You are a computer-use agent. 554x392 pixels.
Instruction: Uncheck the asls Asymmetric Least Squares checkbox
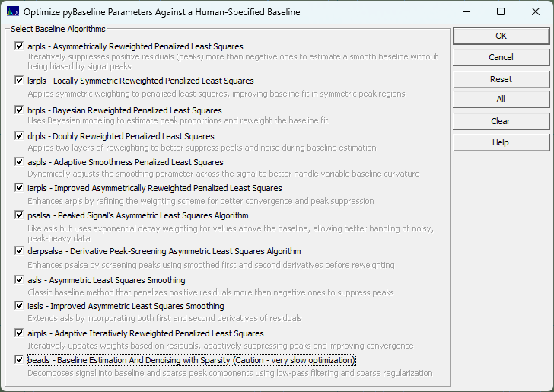point(19,279)
